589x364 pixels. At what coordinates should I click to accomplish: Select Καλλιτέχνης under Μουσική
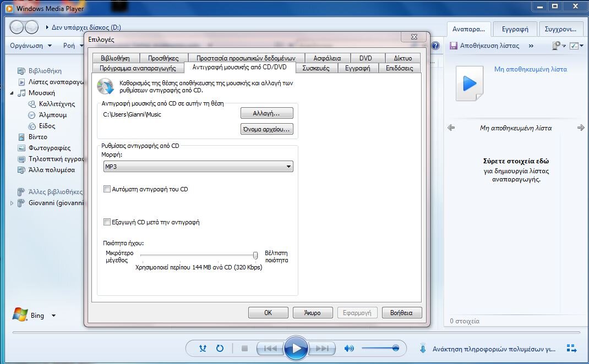[x=57, y=104]
